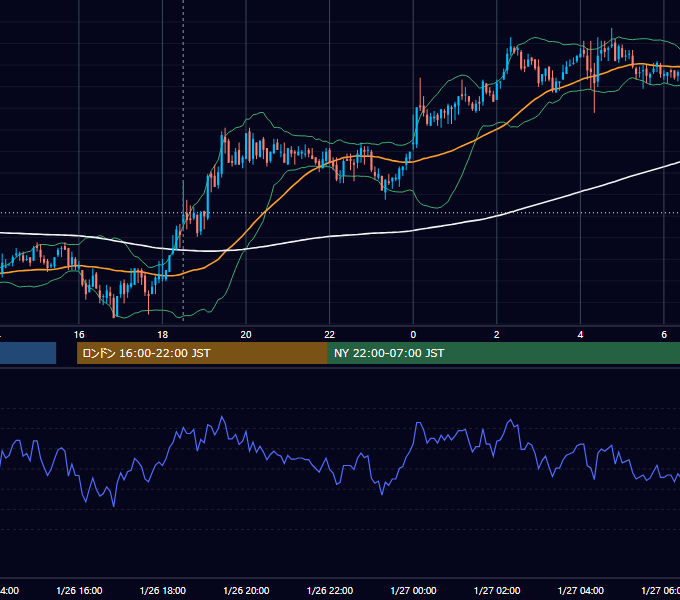
Task: Click the 1/26 18:00 label on the lower axis
Action: point(163,591)
